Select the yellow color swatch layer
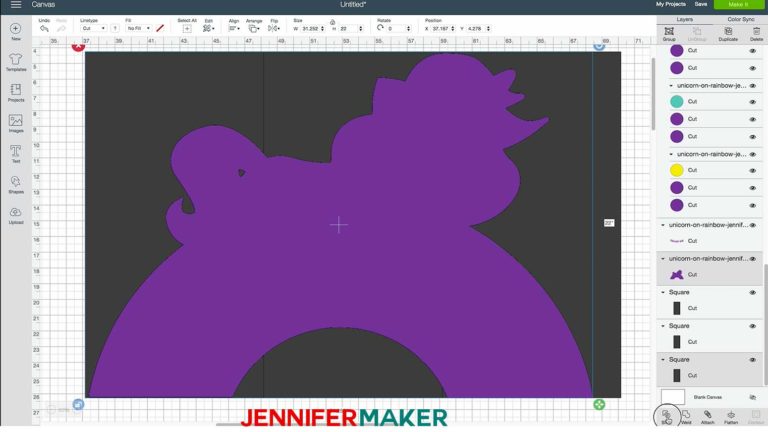Image resolution: width=768 pixels, height=432 pixels. click(676, 170)
